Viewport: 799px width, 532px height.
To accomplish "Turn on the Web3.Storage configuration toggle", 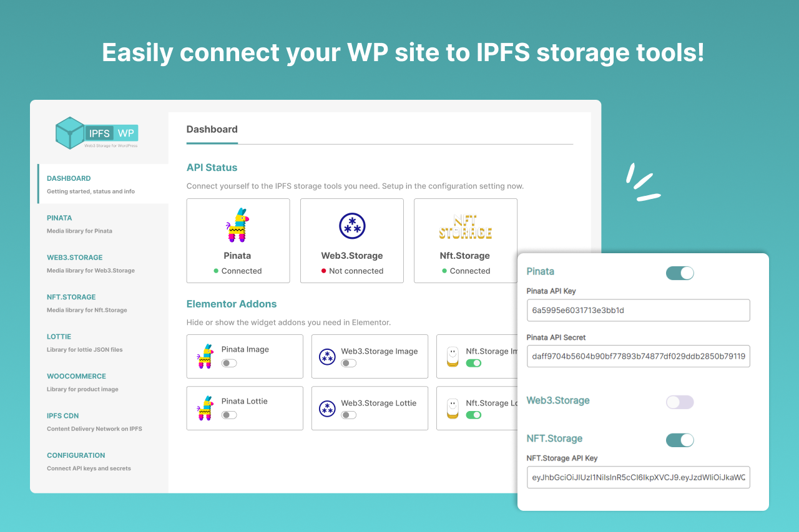I will [680, 402].
